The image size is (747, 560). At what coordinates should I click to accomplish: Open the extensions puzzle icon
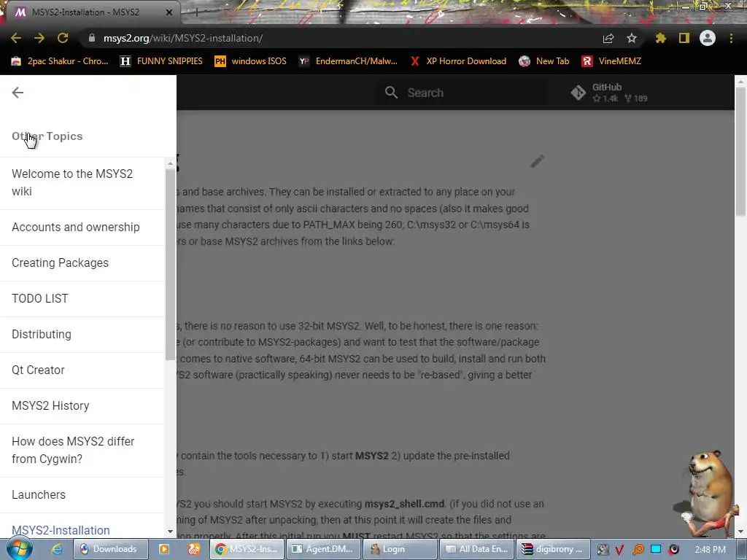(661, 38)
